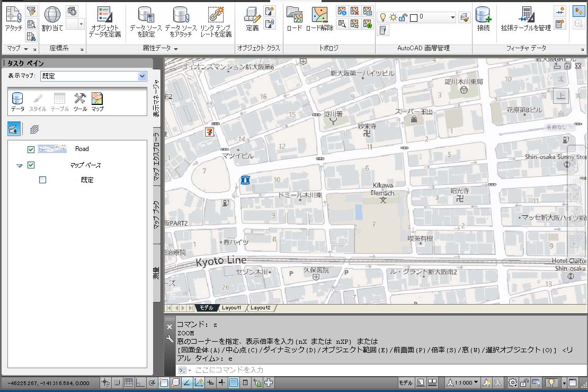The height and width of the screenshot is (392, 588).
Task: Switch to Layout1 tab
Action: (231, 308)
